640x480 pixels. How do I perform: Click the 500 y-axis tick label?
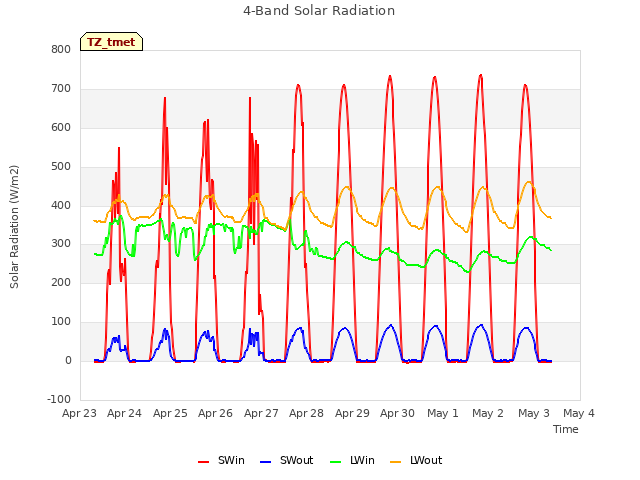tap(61, 167)
